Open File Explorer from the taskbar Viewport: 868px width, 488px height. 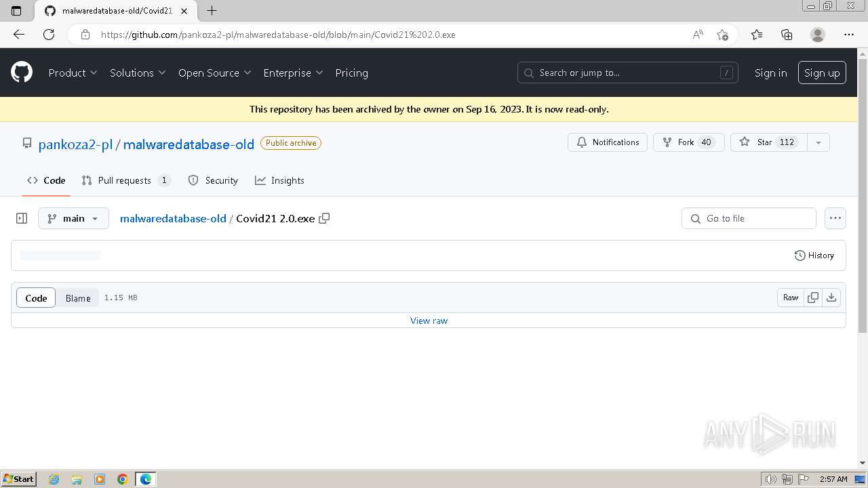pyautogui.click(x=77, y=479)
